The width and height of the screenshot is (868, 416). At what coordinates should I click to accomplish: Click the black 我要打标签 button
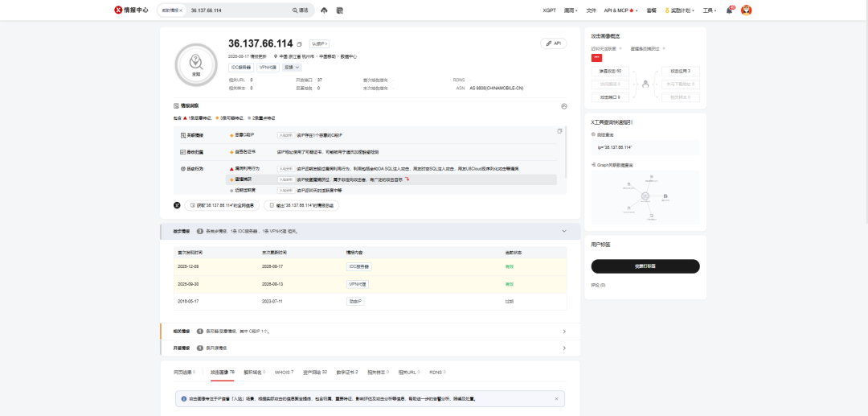(645, 266)
